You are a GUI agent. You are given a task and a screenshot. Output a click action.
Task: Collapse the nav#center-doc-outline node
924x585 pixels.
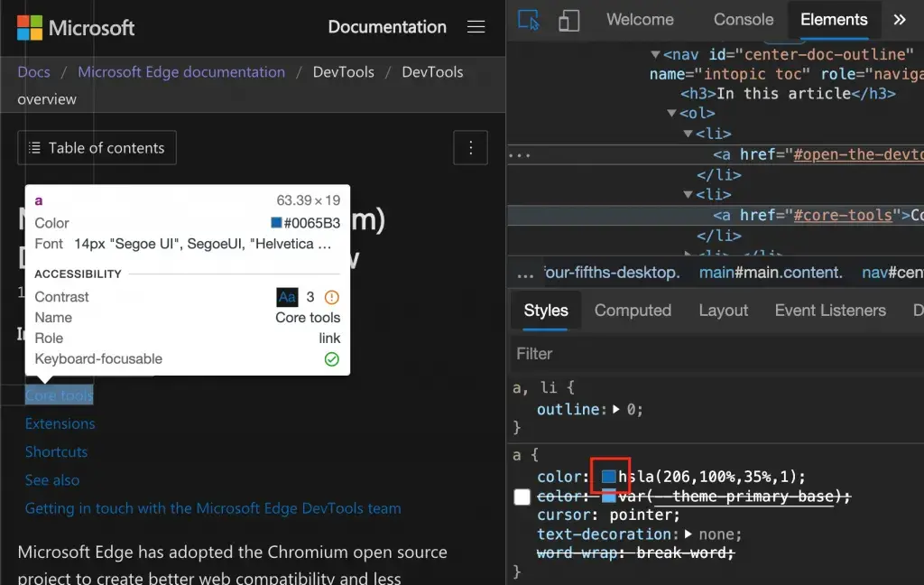[655, 54]
